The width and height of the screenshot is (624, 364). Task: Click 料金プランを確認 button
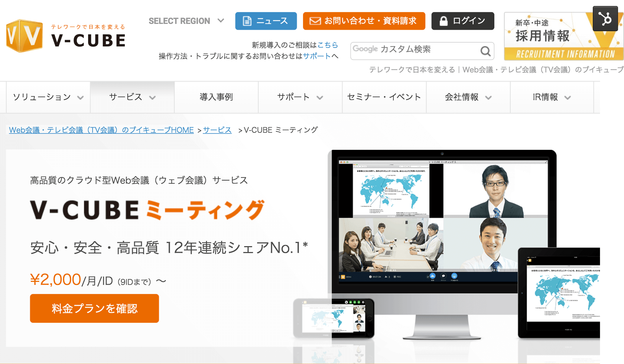click(94, 309)
